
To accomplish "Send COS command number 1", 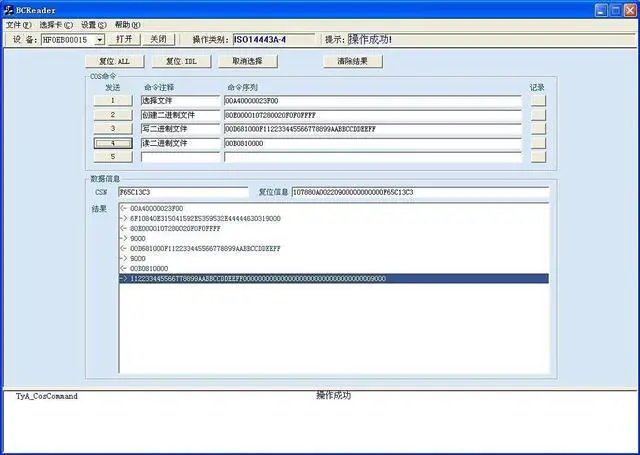I will (113, 101).
